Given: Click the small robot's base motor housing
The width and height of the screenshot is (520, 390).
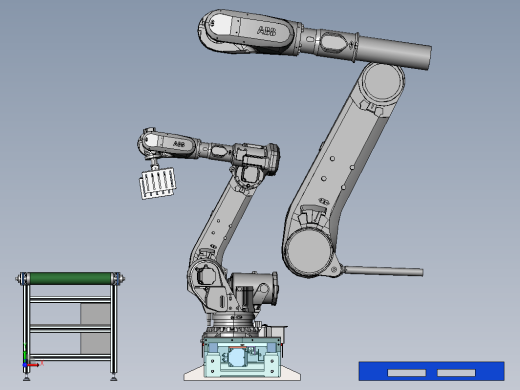Looking at the screenshot, I should (255, 289).
